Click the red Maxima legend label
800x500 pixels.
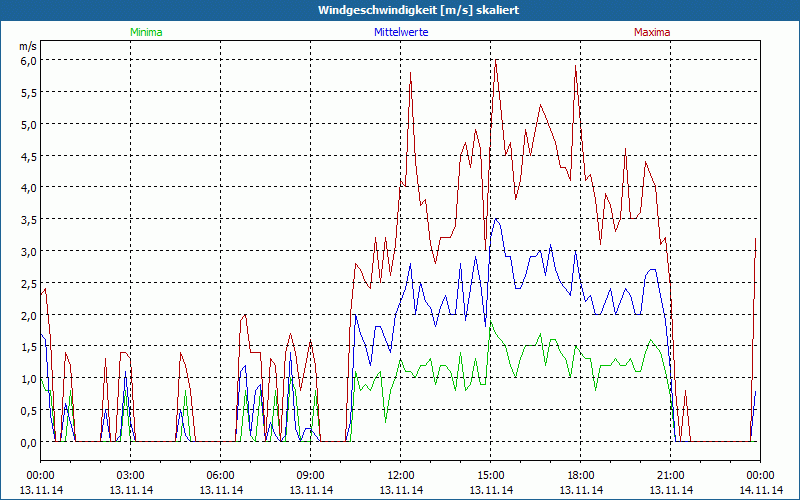pos(652,32)
